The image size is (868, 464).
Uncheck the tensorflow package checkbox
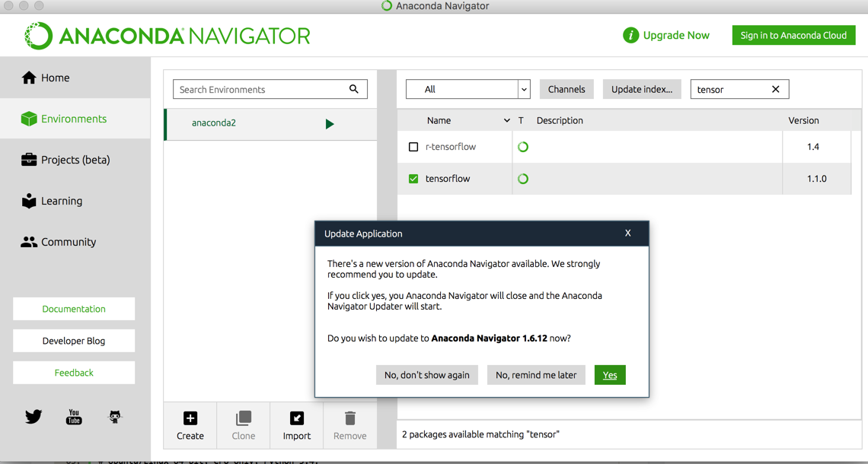point(413,180)
